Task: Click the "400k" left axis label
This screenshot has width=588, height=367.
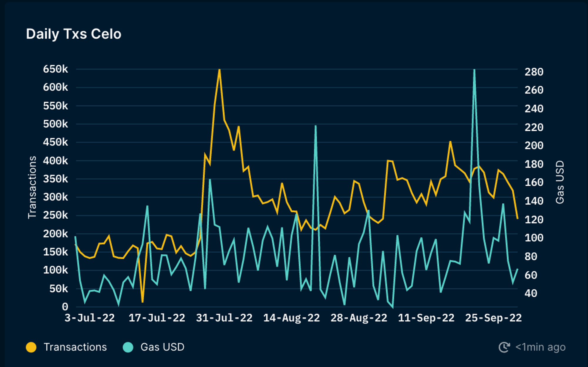Action: [x=56, y=161]
